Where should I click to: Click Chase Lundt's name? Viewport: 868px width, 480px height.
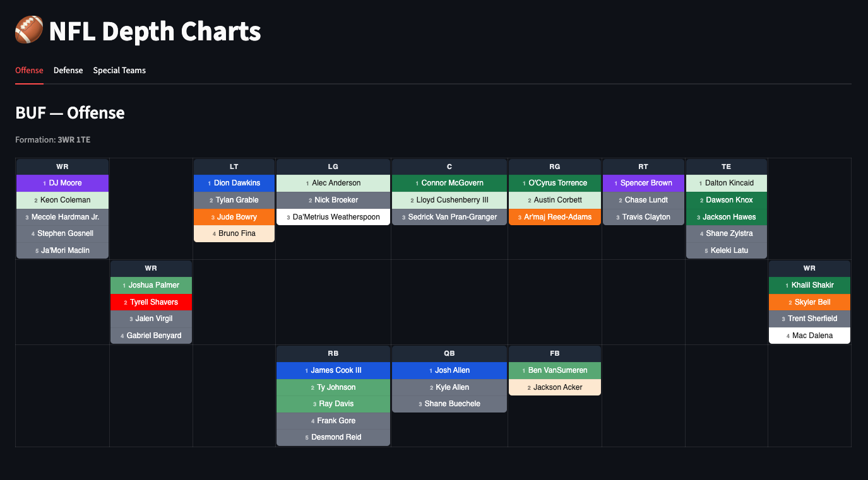(x=643, y=200)
